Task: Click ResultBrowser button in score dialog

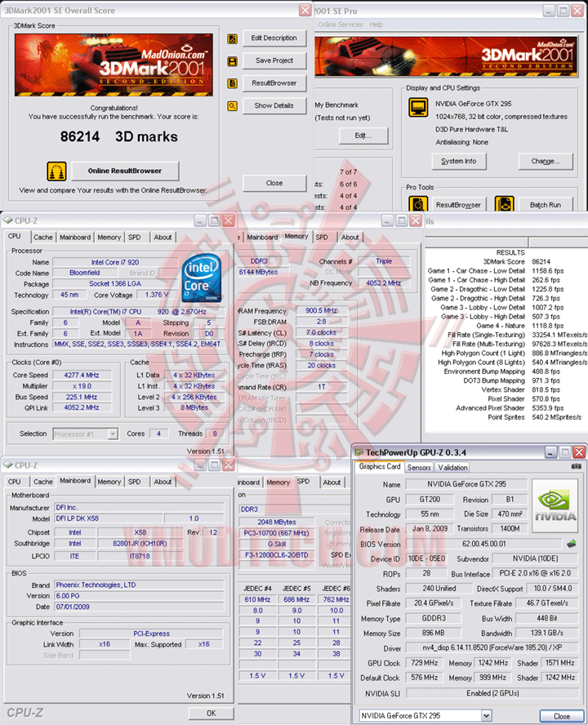Action: [274, 83]
